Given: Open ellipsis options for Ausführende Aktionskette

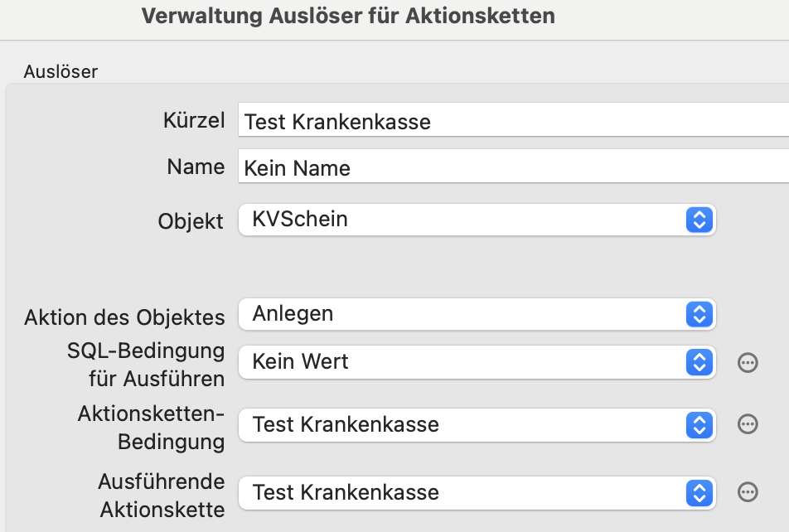Looking at the screenshot, I should (x=748, y=492).
